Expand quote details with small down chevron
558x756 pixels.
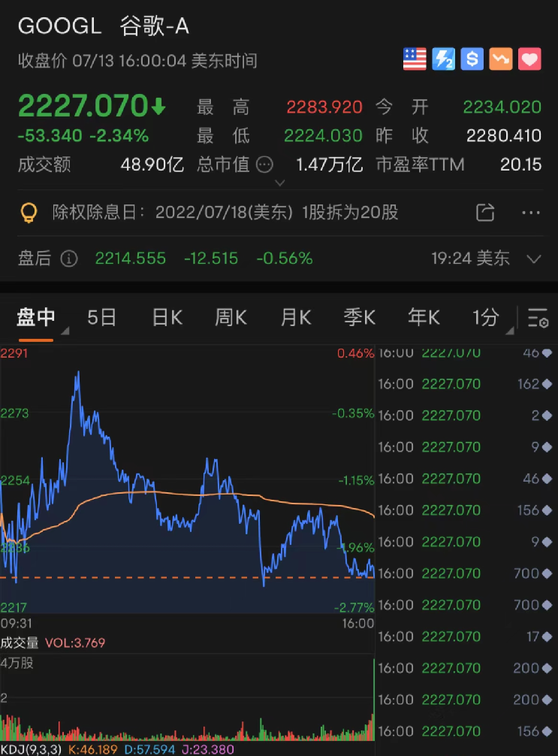pyautogui.click(x=279, y=183)
